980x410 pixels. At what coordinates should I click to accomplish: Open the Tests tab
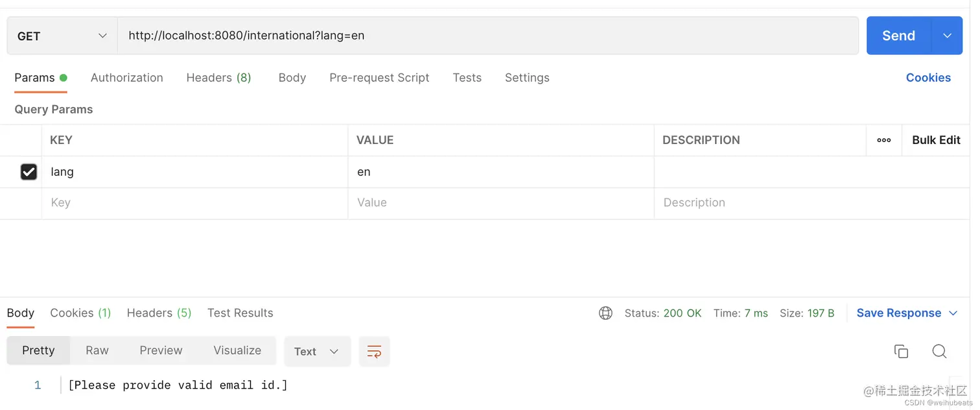[467, 78]
